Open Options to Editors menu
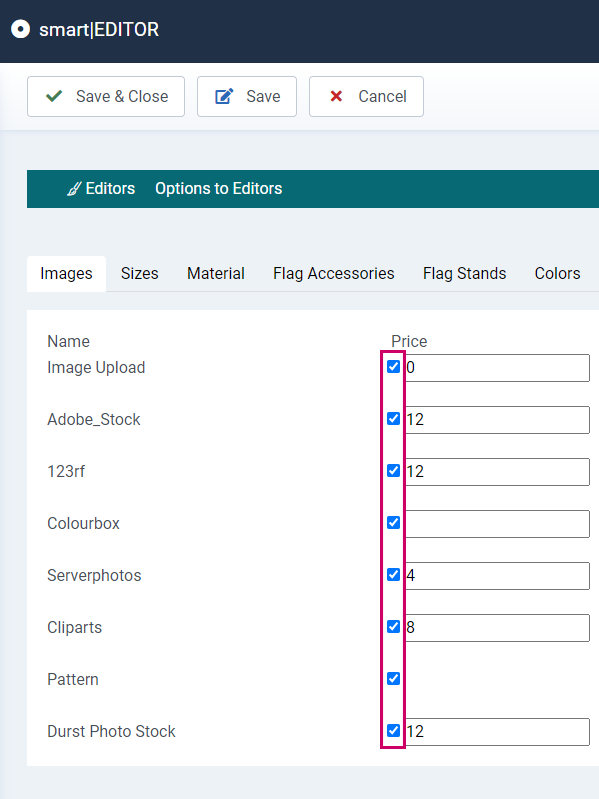This screenshot has height=799, width=599. (x=219, y=189)
